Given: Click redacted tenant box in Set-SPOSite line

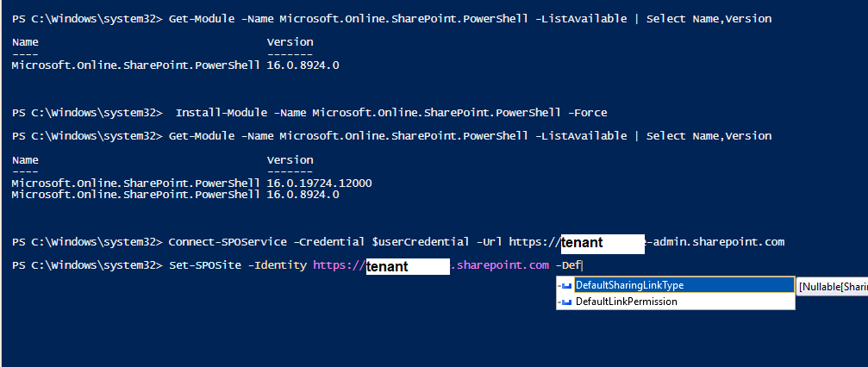Looking at the screenshot, I should click(407, 267).
